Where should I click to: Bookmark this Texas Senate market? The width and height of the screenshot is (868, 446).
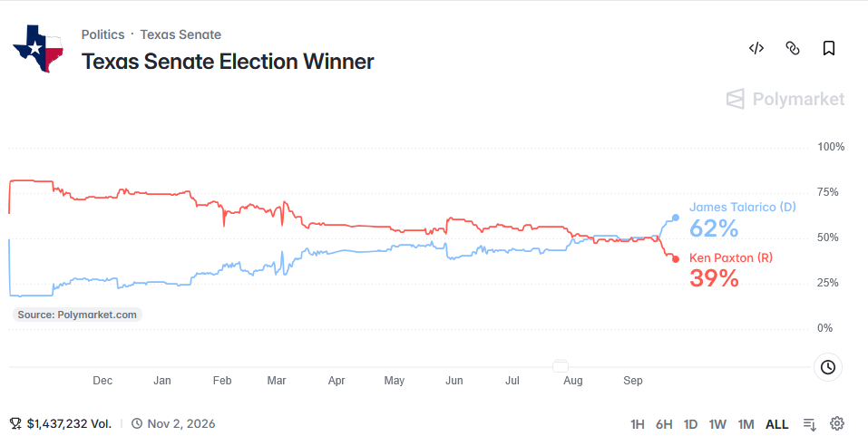(x=829, y=48)
